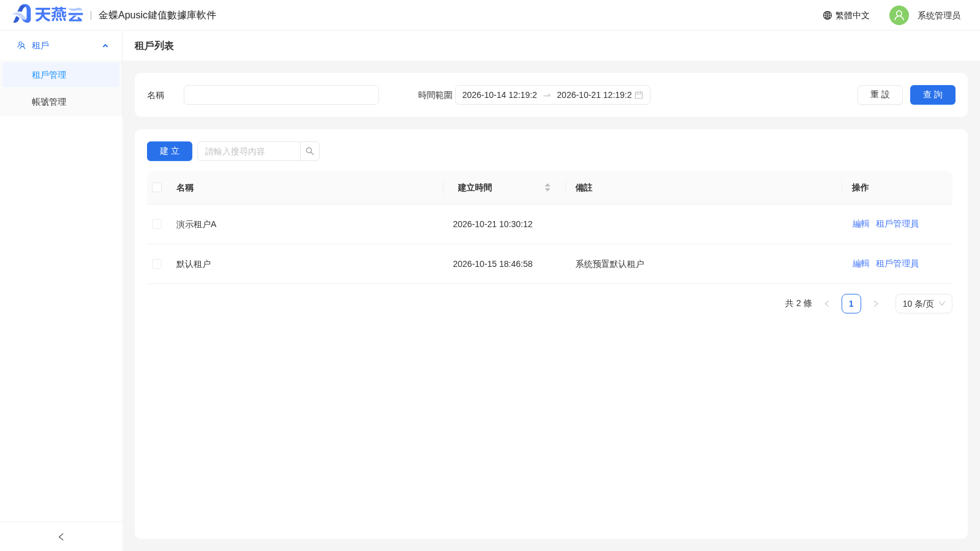Collapse sidebar with the bottom arrow

(x=61, y=537)
